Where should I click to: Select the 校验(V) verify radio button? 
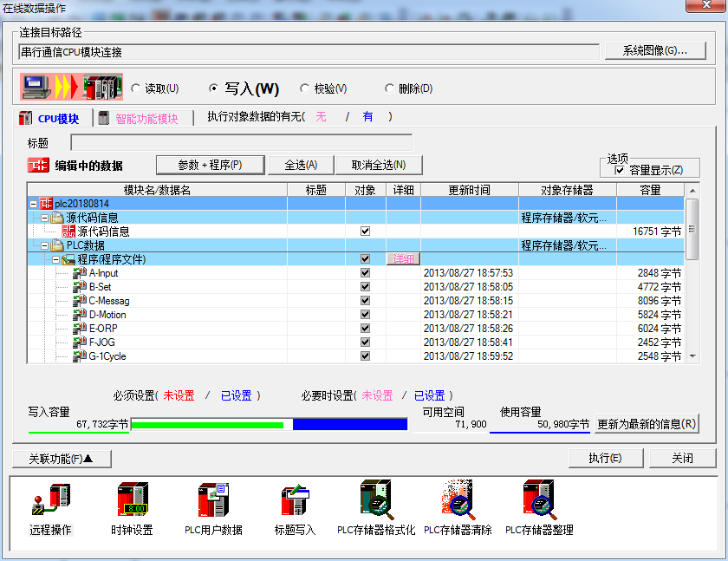tap(304, 88)
